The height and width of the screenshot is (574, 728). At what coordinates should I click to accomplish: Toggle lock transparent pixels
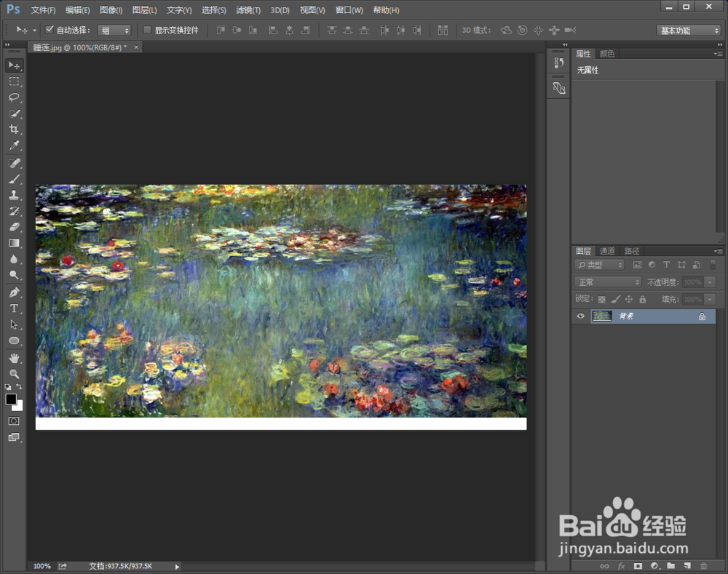pos(602,299)
